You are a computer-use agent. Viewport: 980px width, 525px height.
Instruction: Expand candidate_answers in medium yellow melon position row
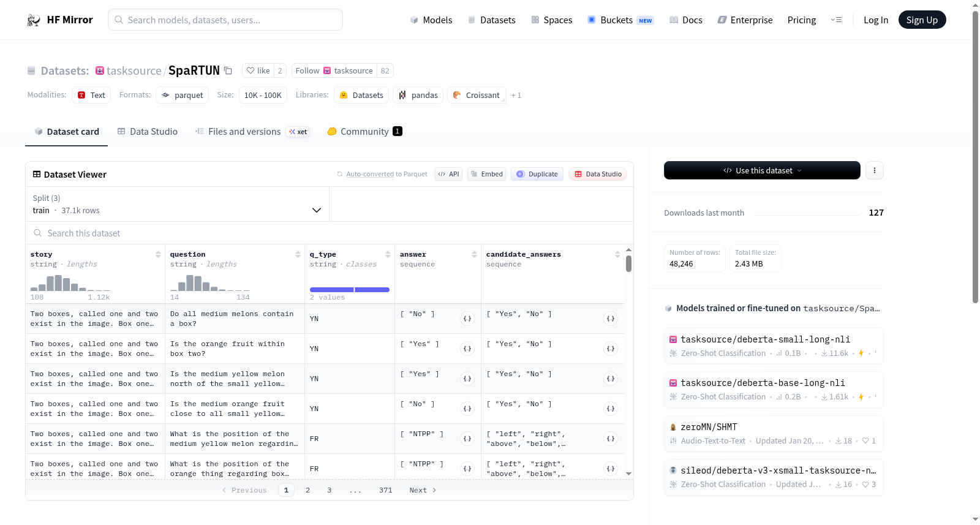click(x=611, y=439)
